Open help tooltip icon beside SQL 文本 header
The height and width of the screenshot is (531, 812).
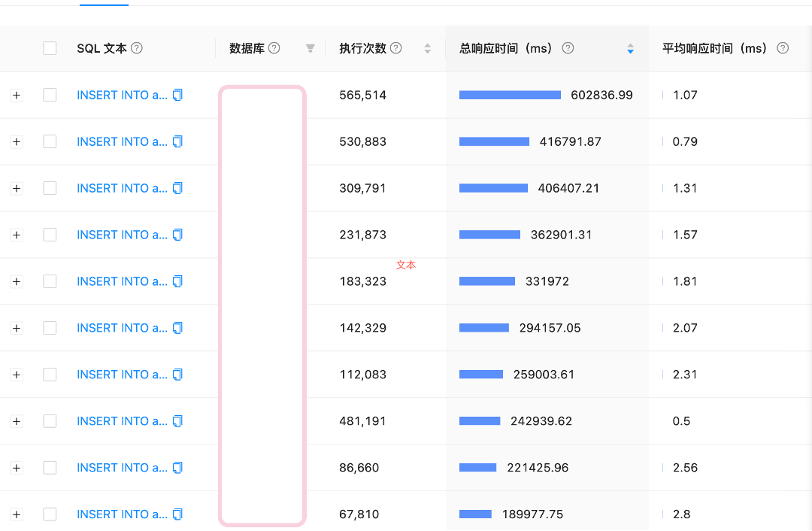(x=137, y=48)
